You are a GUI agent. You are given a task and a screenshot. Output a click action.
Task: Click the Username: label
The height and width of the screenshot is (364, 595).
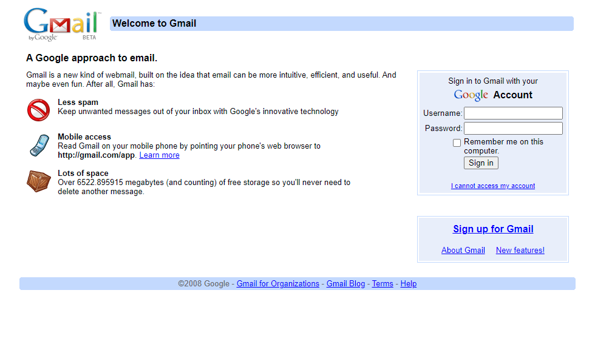pyautogui.click(x=443, y=113)
